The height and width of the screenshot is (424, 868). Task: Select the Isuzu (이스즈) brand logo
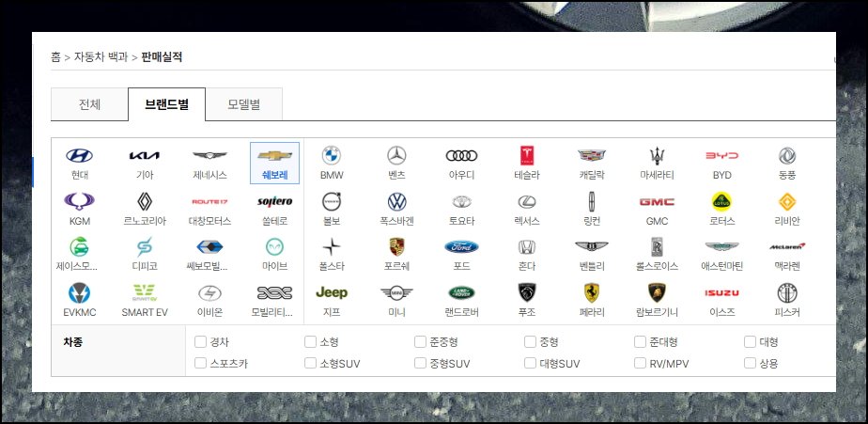point(721,292)
